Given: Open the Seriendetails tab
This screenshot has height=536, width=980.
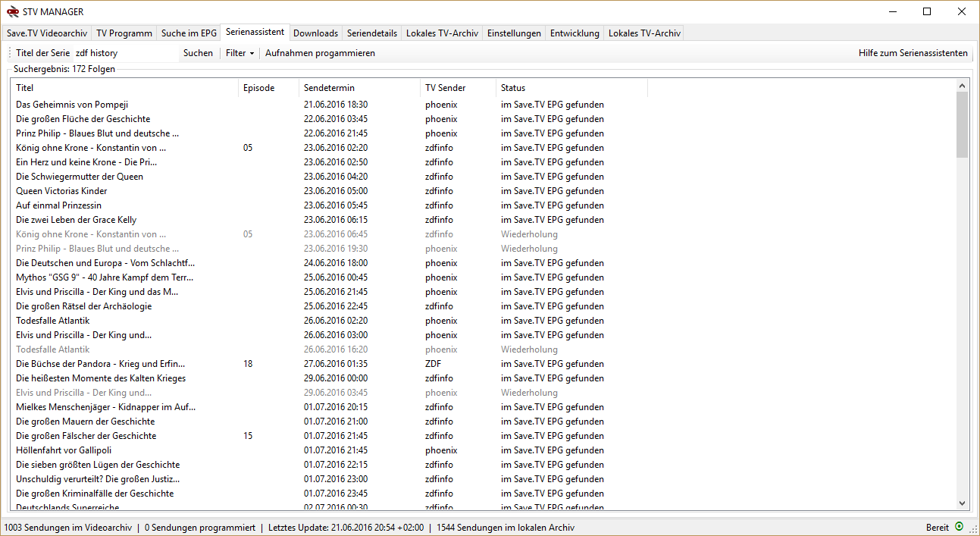Looking at the screenshot, I should pyautogui.click(x=371, y=33).
